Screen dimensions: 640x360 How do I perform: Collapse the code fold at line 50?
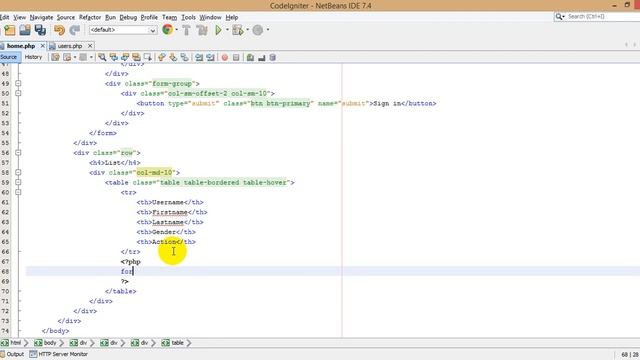pos(18,93)
